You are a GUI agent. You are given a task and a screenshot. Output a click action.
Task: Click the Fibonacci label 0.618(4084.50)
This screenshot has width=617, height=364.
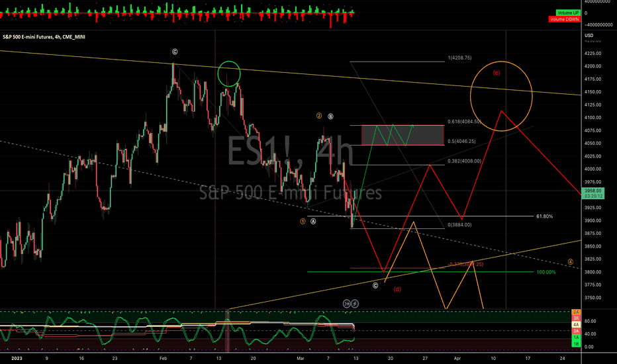[464, 122]
